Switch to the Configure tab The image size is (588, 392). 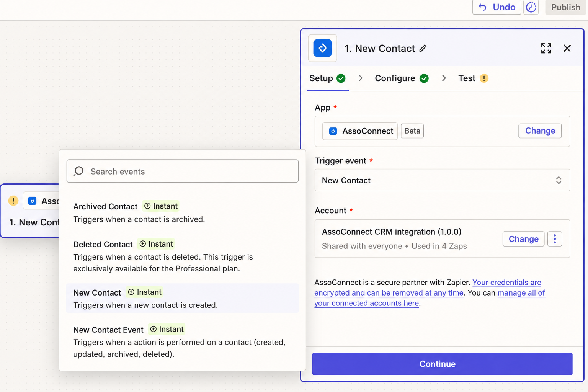tap(402, 78)
